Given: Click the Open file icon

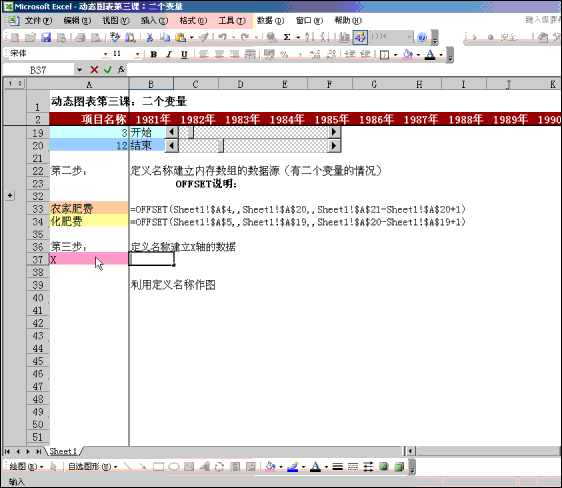Looking at the screenshot, I should point(31,37).
